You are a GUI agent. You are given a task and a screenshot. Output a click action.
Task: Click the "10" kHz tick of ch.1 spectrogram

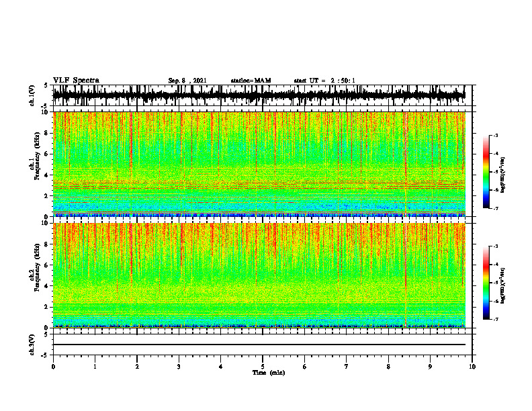click(46, 113)
